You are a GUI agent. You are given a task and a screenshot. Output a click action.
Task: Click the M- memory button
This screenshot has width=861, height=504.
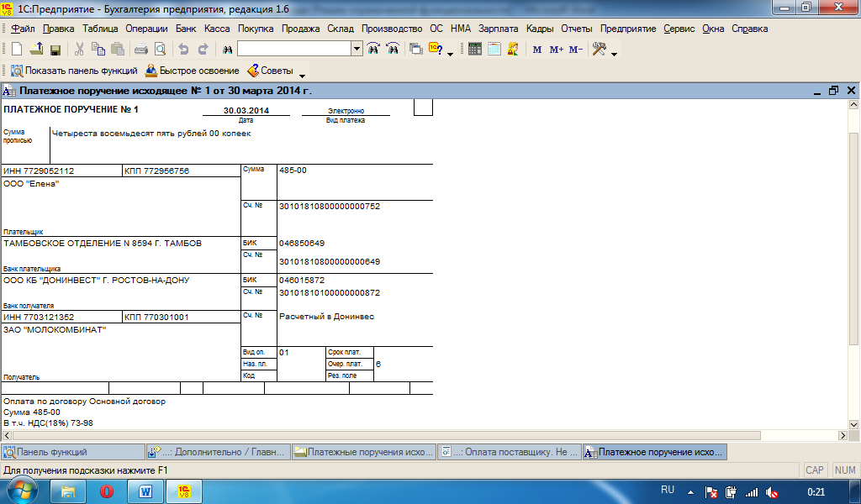coord(575,50)
